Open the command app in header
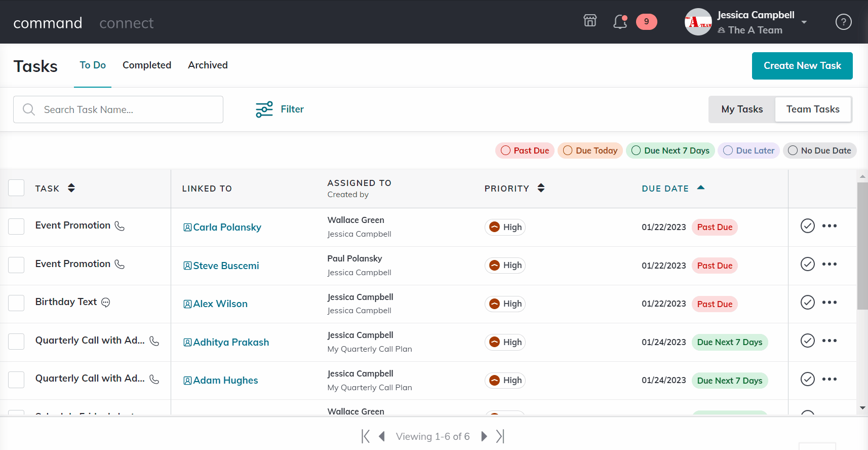Image resolution: width=868 pixels, height=450 pixels. coord(48,23)
